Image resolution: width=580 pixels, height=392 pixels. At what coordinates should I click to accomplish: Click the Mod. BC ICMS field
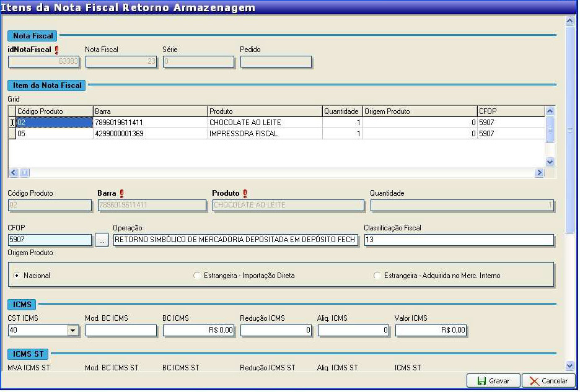pos(121,330)
